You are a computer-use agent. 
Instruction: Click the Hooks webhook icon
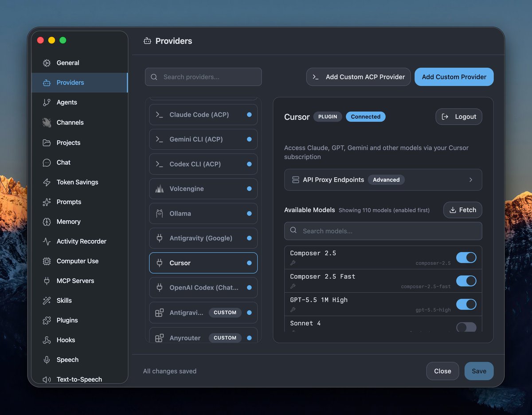point(47,340)
